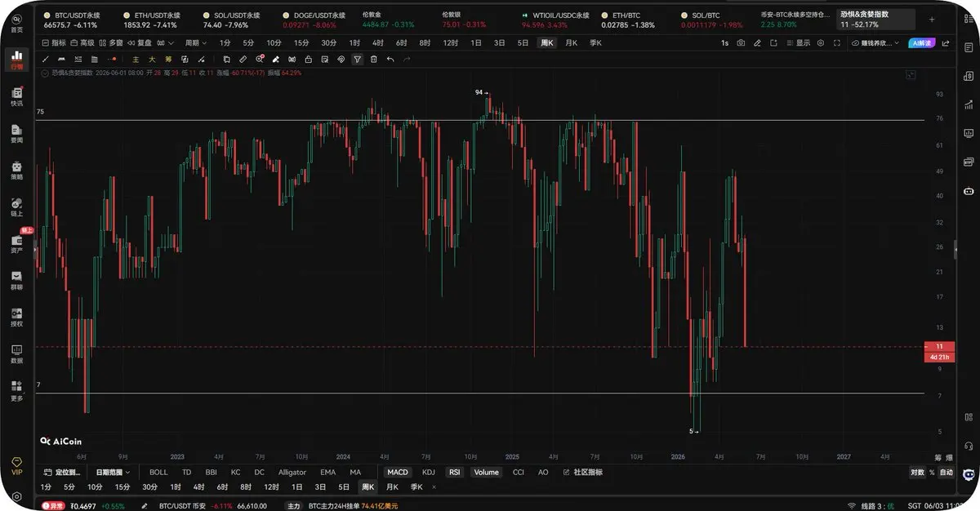Click the delete drawings trash icon
Screen dimensions: 980x511
pos(374,59)
